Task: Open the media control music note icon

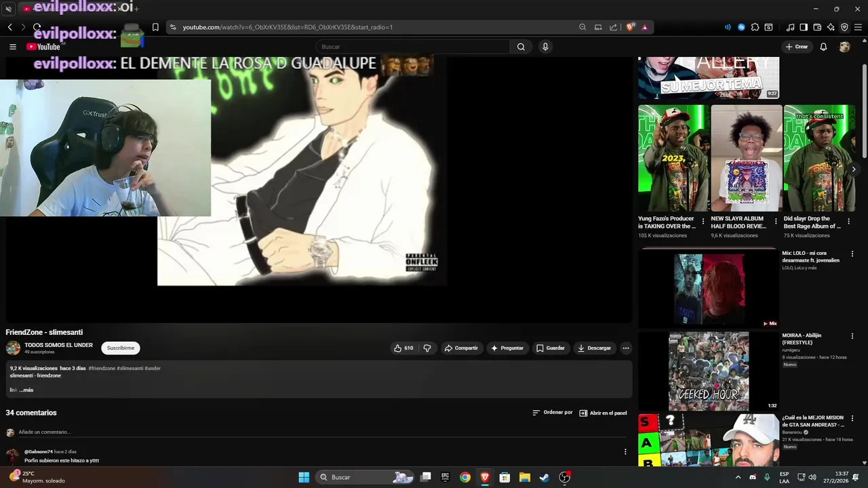Action: tap(790, 27)
